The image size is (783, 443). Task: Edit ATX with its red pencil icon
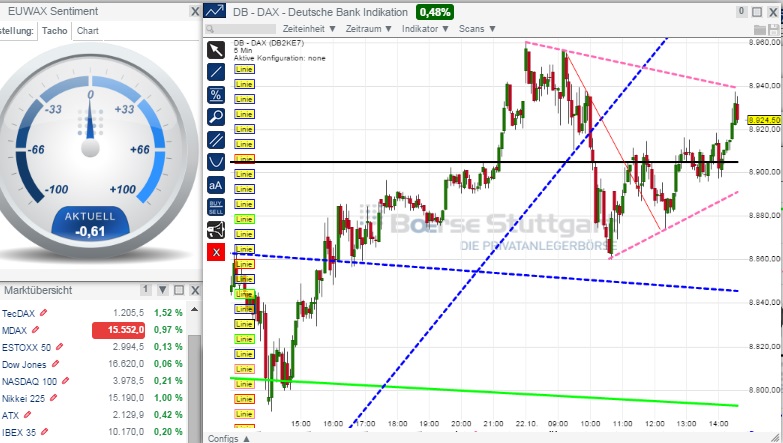(x=27, y=415)
